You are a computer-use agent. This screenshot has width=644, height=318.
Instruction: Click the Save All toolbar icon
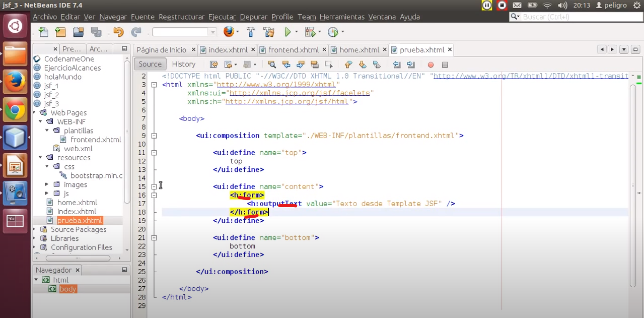pyautogui.click(x=96, y=32)
